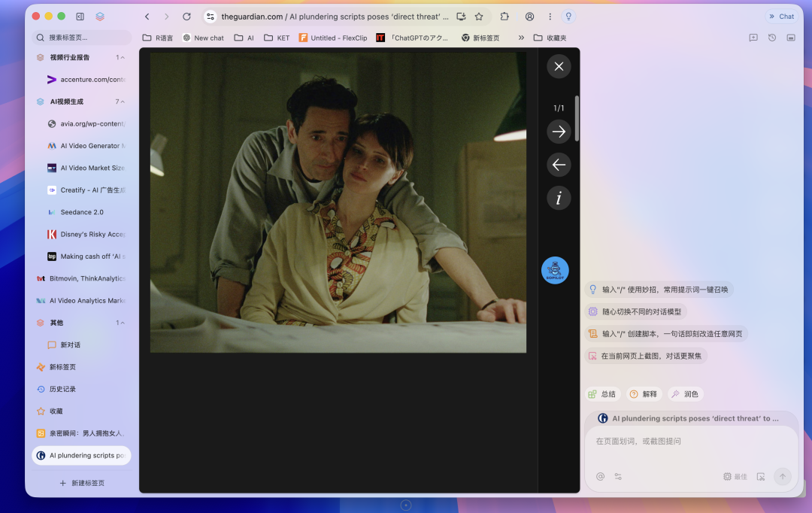This screenshot has height=513, width=812.
Task: Click the 润色 polish button
Action: coord(686,394)
